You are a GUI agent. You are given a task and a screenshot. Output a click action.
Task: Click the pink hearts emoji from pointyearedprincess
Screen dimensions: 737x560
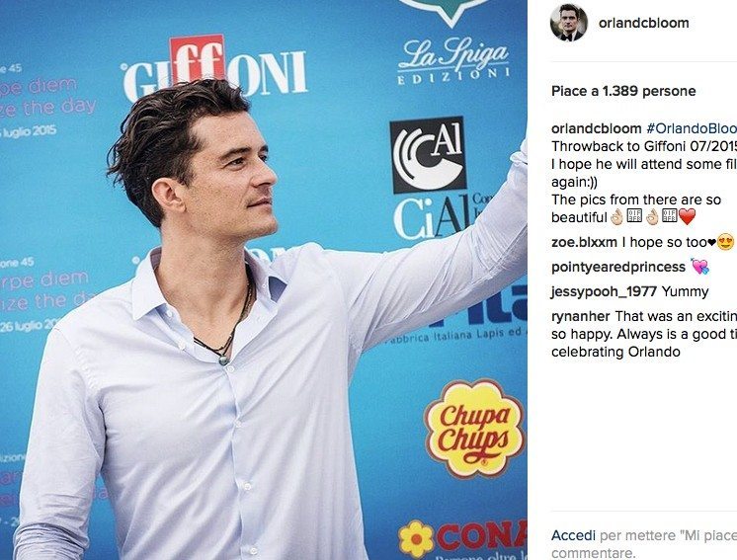699,267
